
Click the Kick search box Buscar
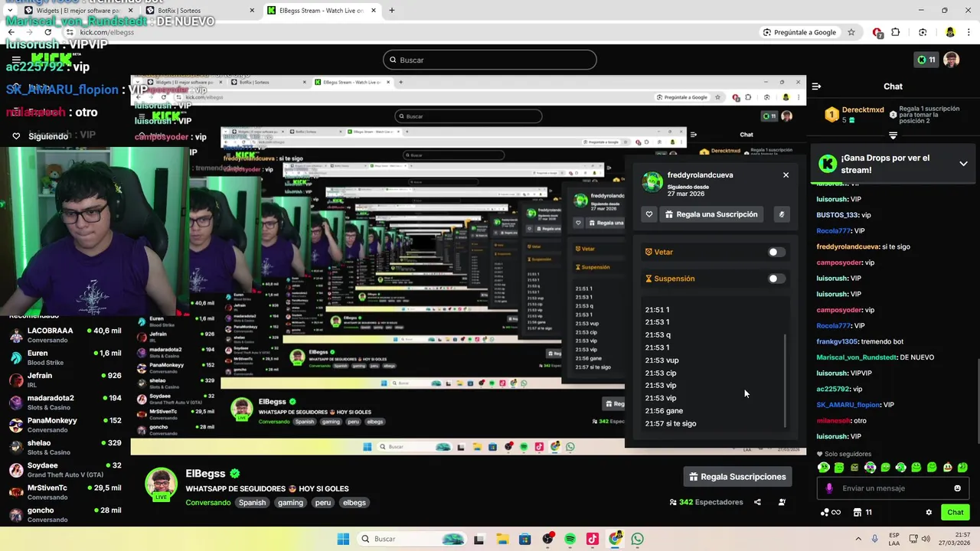489,60
